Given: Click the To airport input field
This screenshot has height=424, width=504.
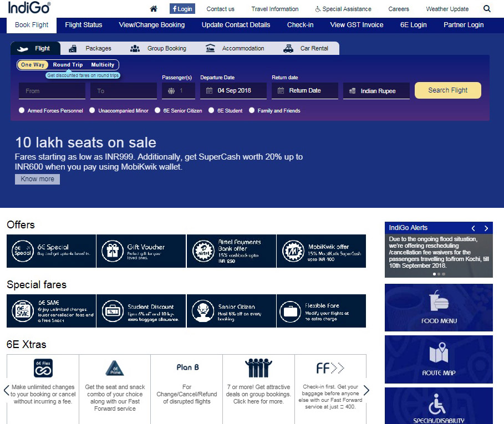Looking at the screenshot, I should 124,91.
